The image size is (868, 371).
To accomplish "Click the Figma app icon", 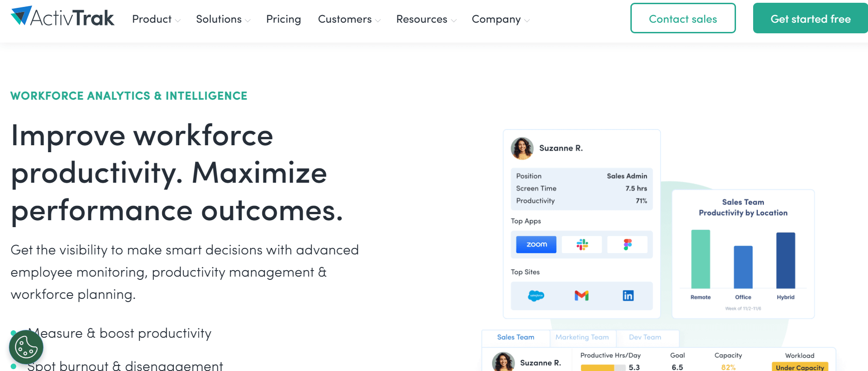I will pyautogui.click(x=628, y=244).
